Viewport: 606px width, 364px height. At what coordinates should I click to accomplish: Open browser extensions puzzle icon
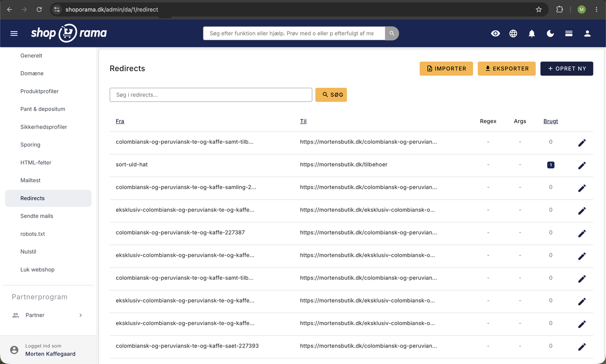pyautogui.click(x=560, y=9)
